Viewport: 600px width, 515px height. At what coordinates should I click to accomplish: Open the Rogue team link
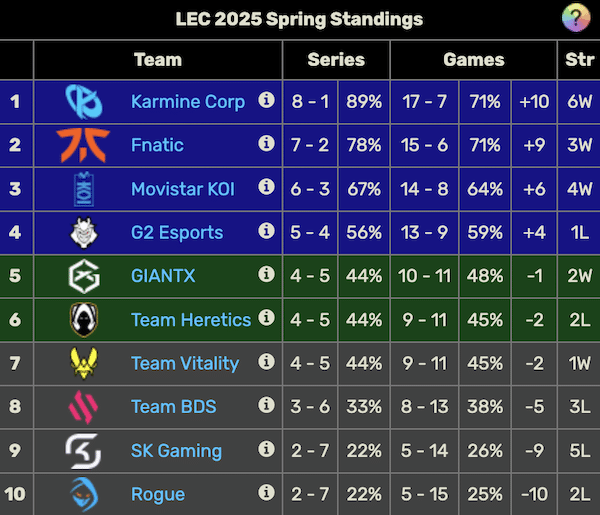pos(158,494)
